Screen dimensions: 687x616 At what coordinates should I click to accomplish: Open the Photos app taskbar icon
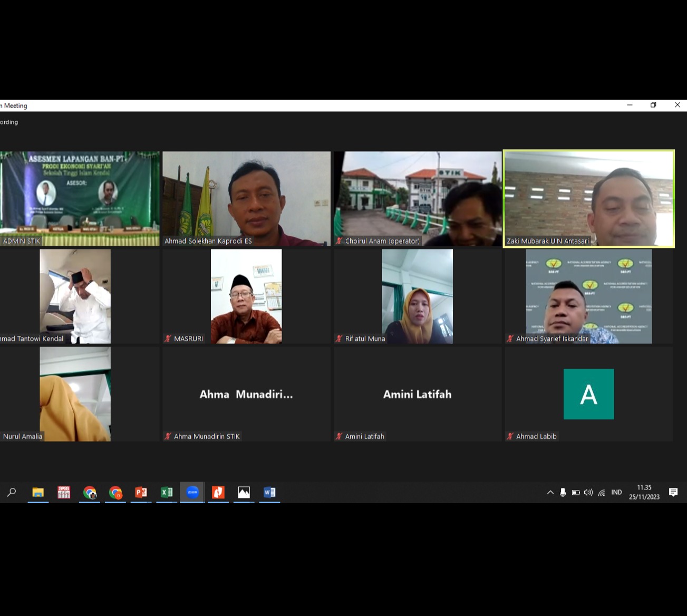coord(244,492)
